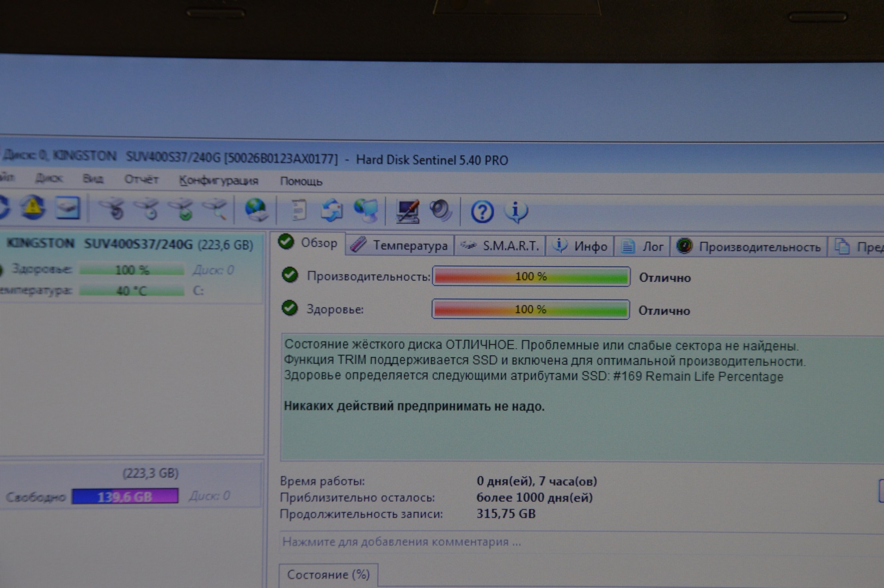This screenshot has height=588, width=884.
Task: Click the globe with disk toolbar icon
Action: (x=256, y=210)
